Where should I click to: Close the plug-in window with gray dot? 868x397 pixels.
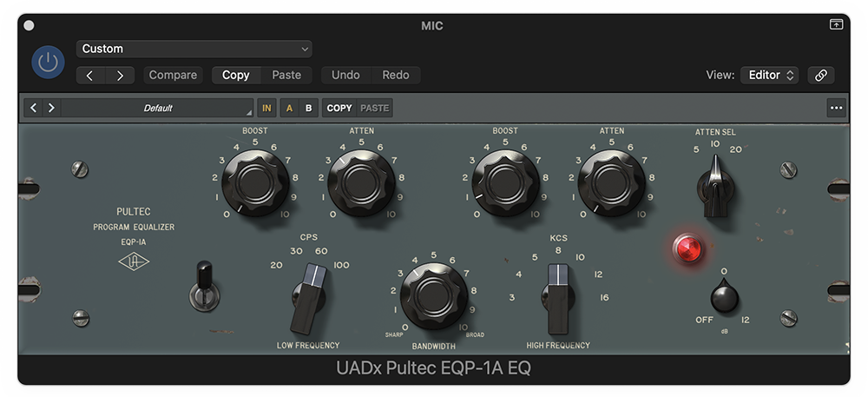pyautogui.click(x=29, y=25)
